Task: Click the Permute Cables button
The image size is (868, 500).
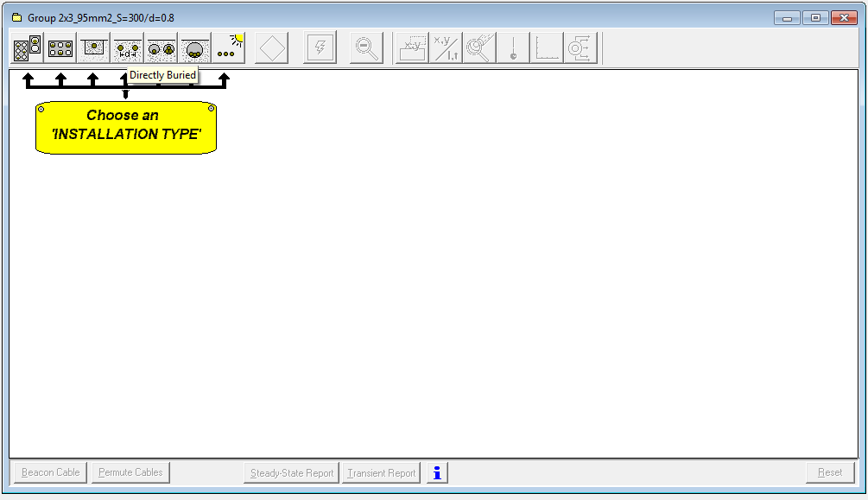Action: tap(130, 473)
